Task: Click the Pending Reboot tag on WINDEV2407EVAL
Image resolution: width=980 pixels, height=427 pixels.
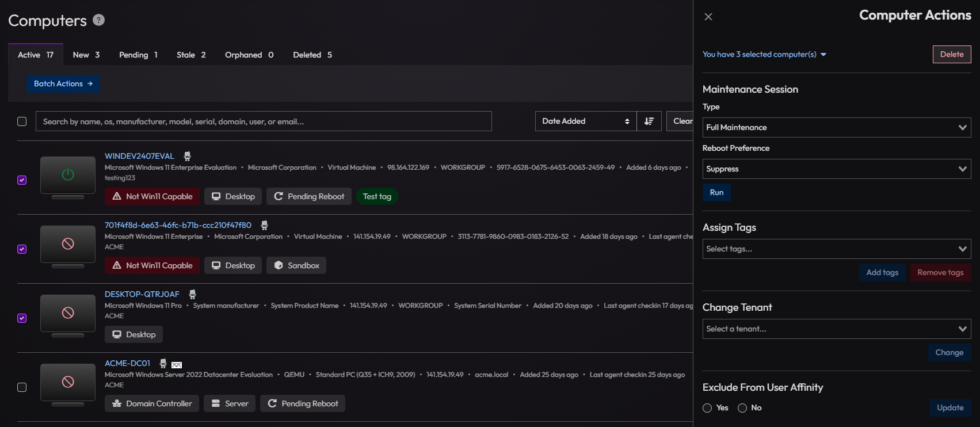Action: (309, 196)
